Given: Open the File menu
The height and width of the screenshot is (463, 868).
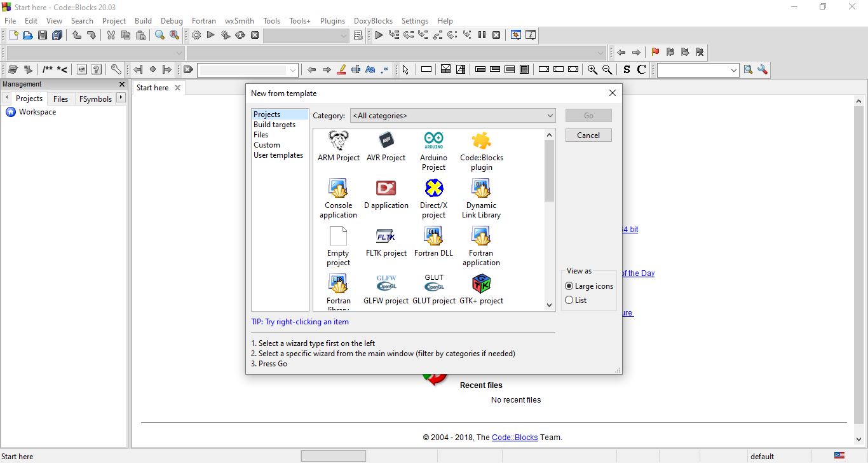Looking at the screenshot, I should pyautogui.click(x=10, y=21).
